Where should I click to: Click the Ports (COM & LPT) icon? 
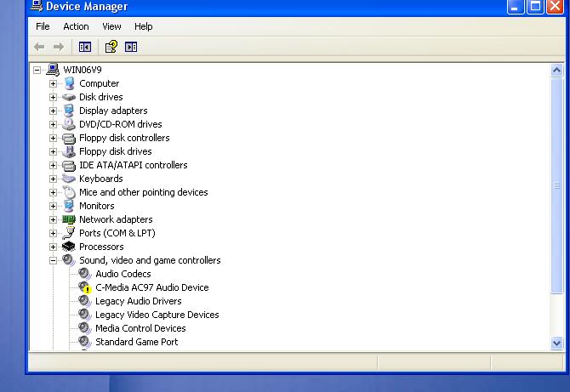tap(69, 233)
